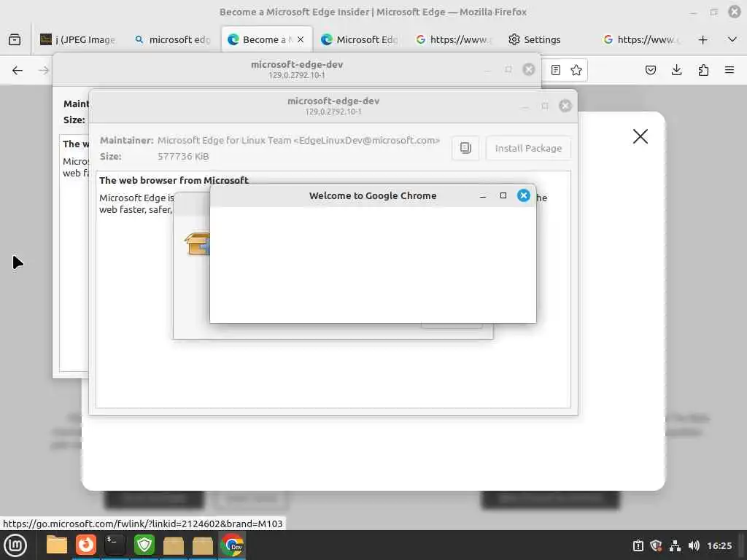
Task: Go forward in Firefox
Action: (x=44, y=71)
